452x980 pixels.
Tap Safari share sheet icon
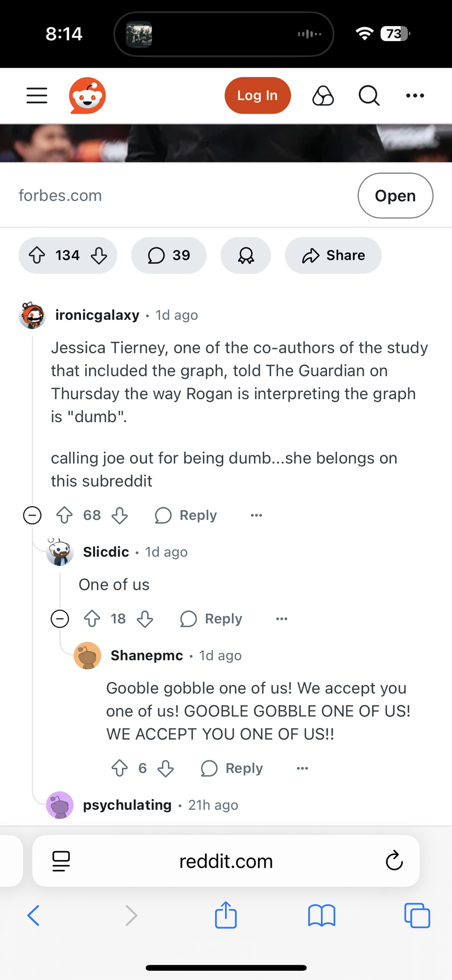pyautogui.click(x=226, y=914)
